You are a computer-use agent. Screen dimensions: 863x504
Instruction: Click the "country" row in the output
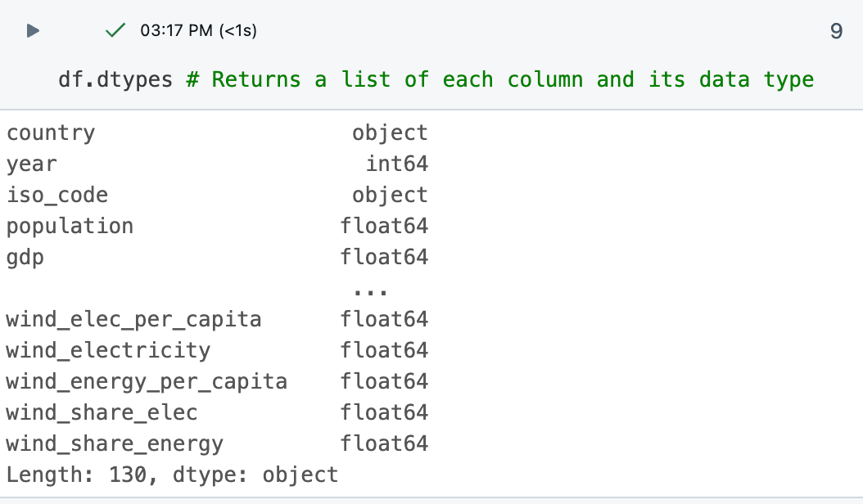click(51, 133)
